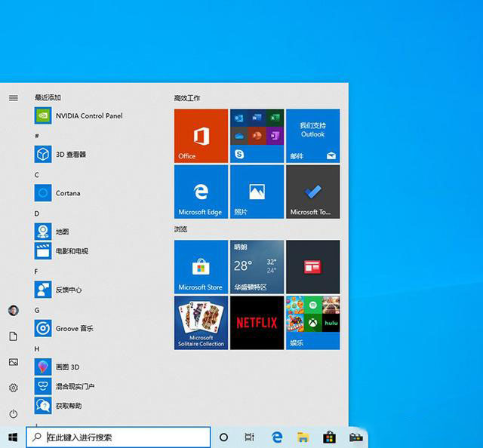Viewport: 483px width, 448px height.
Task: Expand the Start menu hamburger
Action: click(14, 98)
